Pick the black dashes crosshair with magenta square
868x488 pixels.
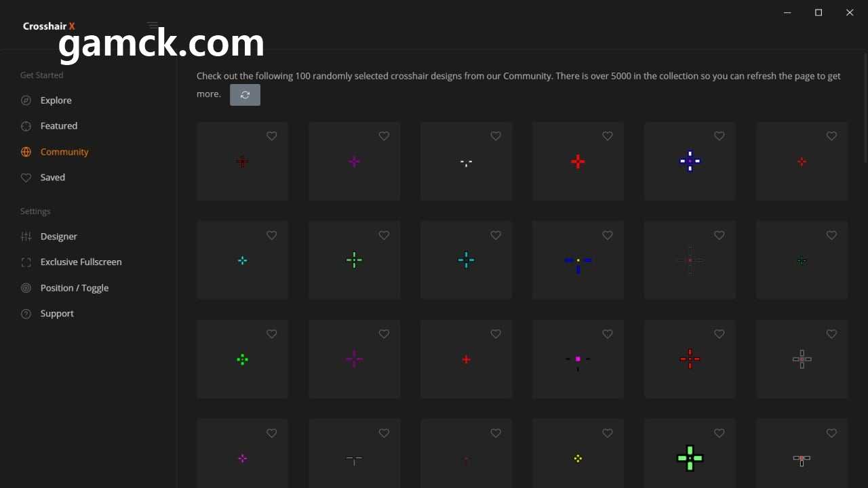[x=578, y=359]
